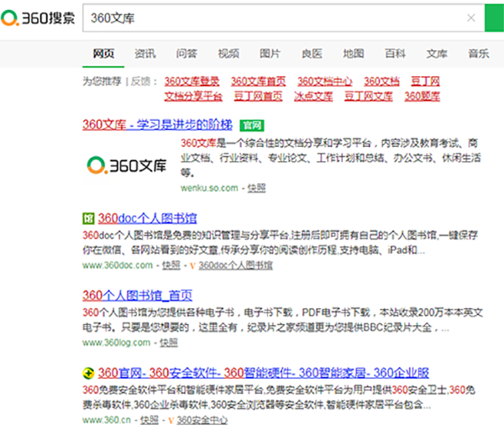The width and height of the screenshot is (504, 435).
Task: Open the 360个人图书馆_首页 result
Action: (138, 295)
